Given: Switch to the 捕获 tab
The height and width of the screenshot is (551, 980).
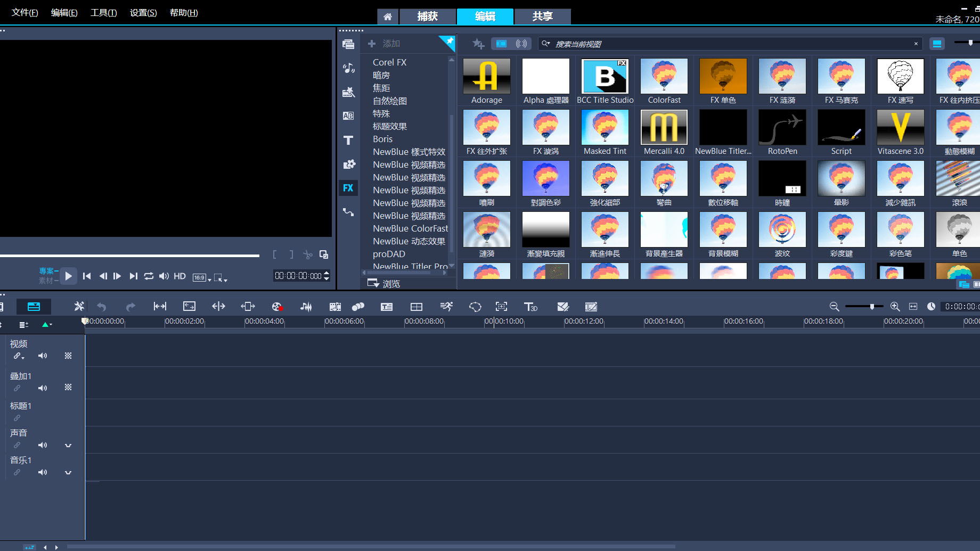Looking at the screenshot, I should coord(428,17).
